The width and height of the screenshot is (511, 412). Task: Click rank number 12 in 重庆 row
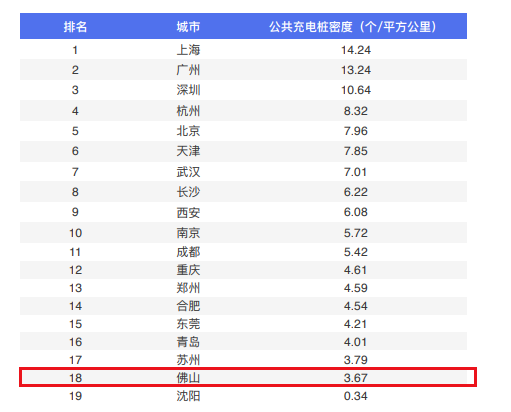coord(76,270)
